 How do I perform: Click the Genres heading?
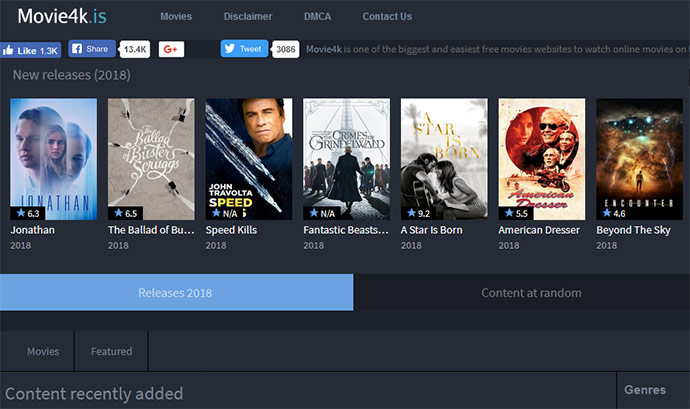coord(645,390)
